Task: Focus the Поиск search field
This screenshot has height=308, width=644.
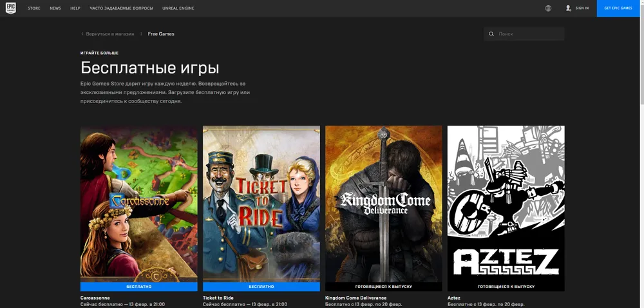Action: (528, 34)
